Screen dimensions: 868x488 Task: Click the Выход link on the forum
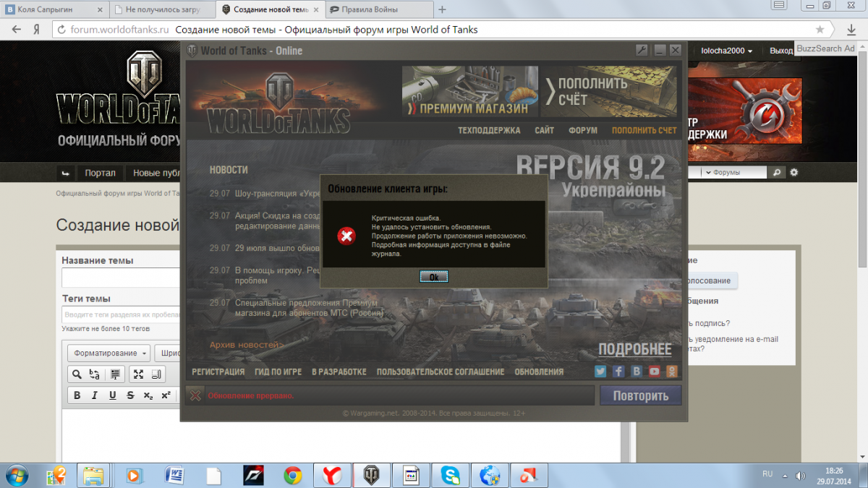point(781,51)
